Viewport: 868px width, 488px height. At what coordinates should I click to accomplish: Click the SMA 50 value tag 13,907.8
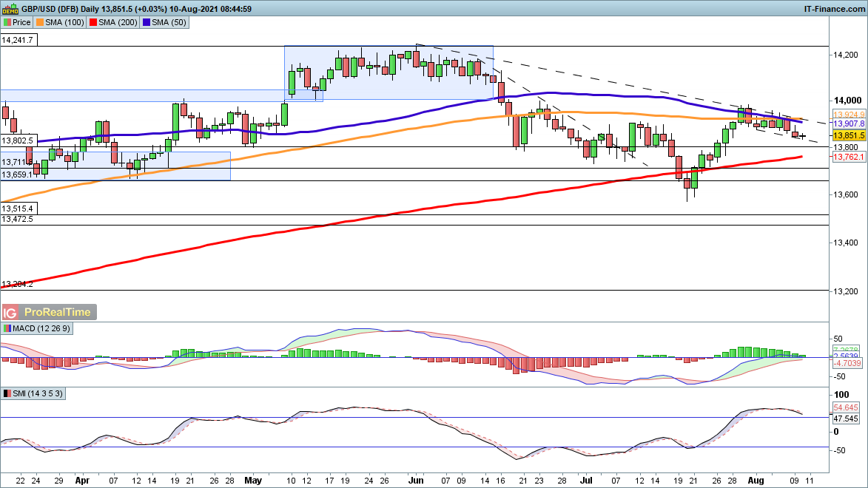[x=849, y=124]
